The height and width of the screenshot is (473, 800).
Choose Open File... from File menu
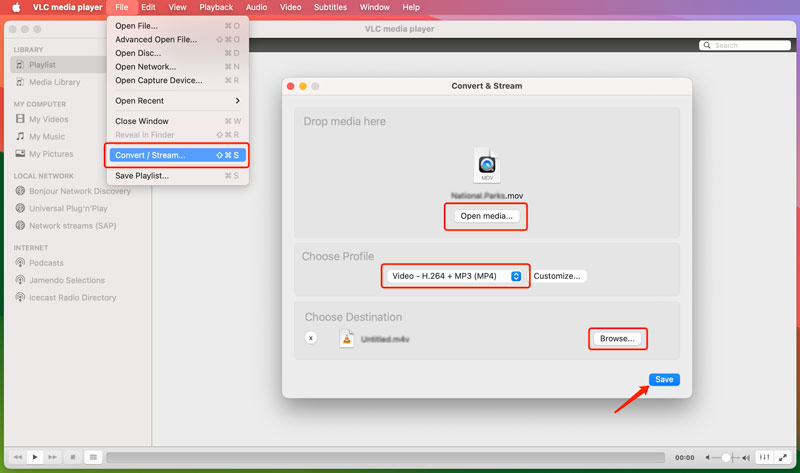[177, 26]
